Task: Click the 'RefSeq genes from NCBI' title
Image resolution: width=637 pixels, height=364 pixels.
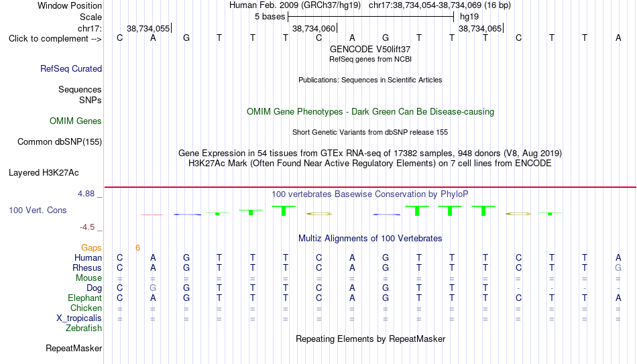Action: click(371, 59)
